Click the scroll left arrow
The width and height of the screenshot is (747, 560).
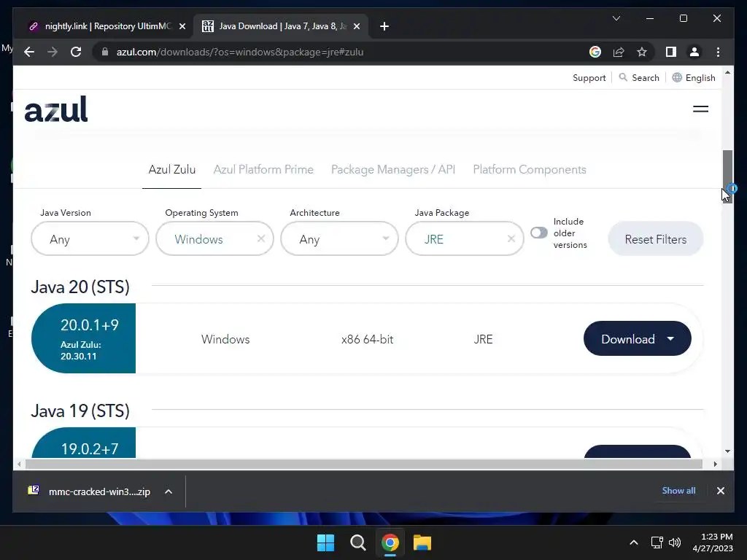tap(19, 464)
